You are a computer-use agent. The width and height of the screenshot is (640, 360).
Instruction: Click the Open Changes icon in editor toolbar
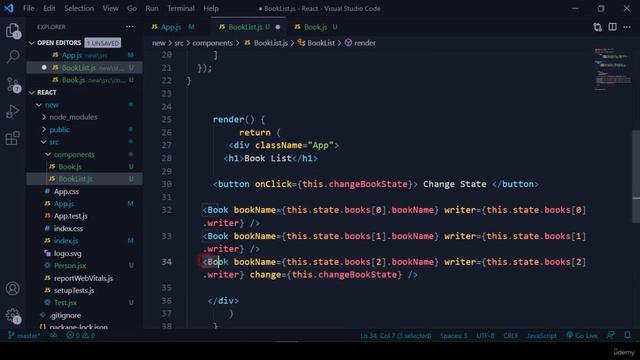[597, 27]
